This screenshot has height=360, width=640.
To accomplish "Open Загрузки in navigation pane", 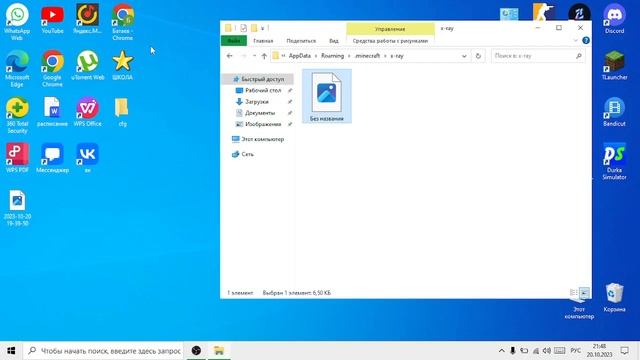I will [x=258, y=102].
